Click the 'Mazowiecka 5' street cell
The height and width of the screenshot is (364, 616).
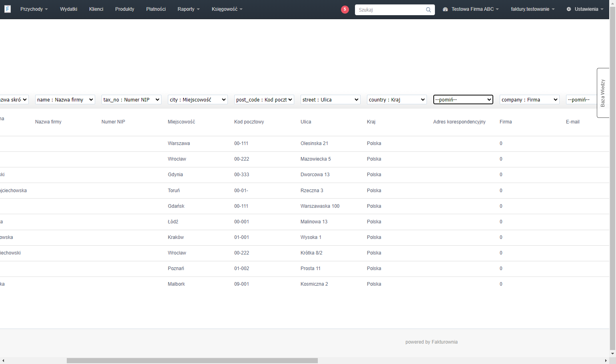click(x=316, y=159)
